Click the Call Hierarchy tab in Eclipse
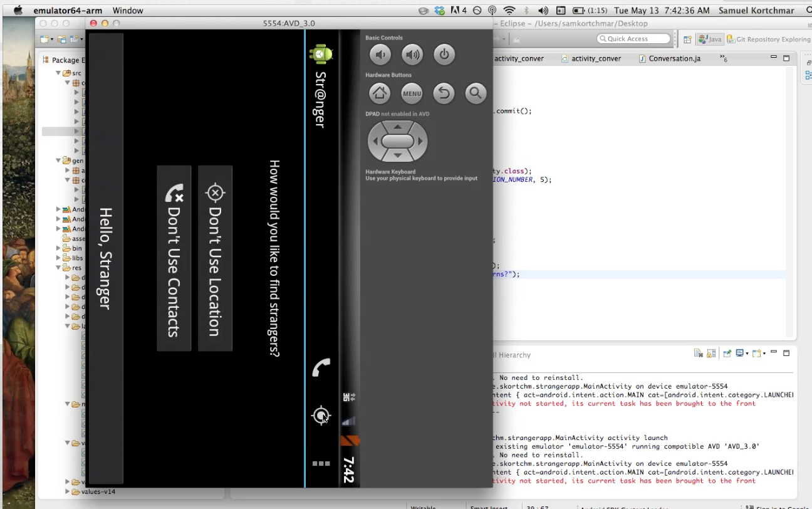This screenshot has width=812, height=509. click(513, 355)
